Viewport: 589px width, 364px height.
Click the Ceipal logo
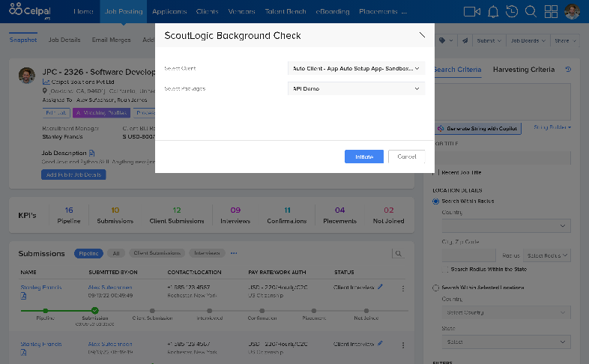(x=30, y=10)
